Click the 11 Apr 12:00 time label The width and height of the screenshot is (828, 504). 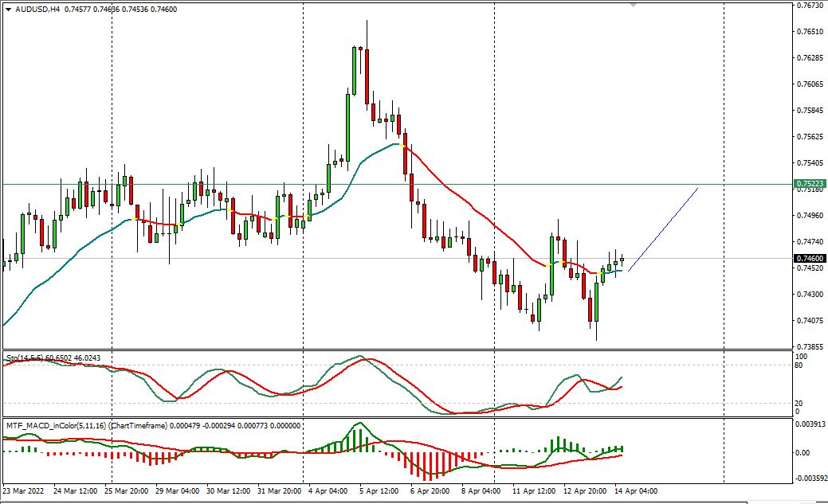[x=534, y=490]
